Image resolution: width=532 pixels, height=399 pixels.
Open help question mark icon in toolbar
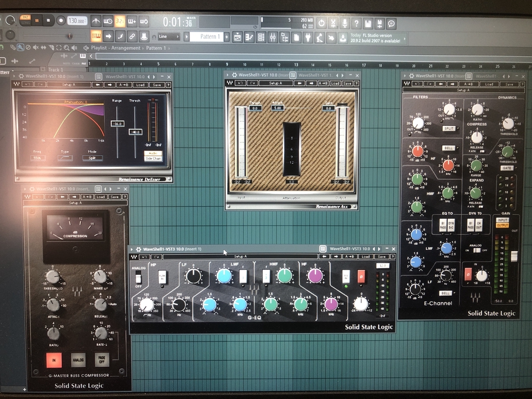[356, 23]
